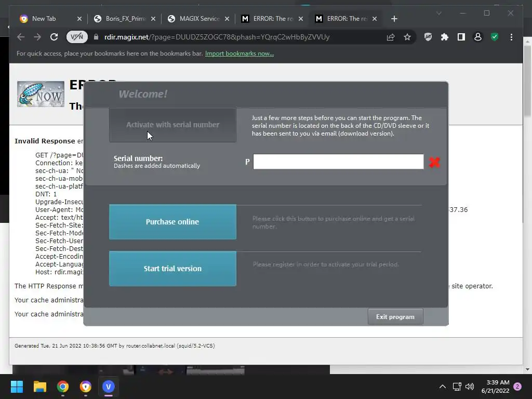Open the purple V app in taskbar
The height and width of the screenshot is (399, 532).
click(x=109, y=387)
